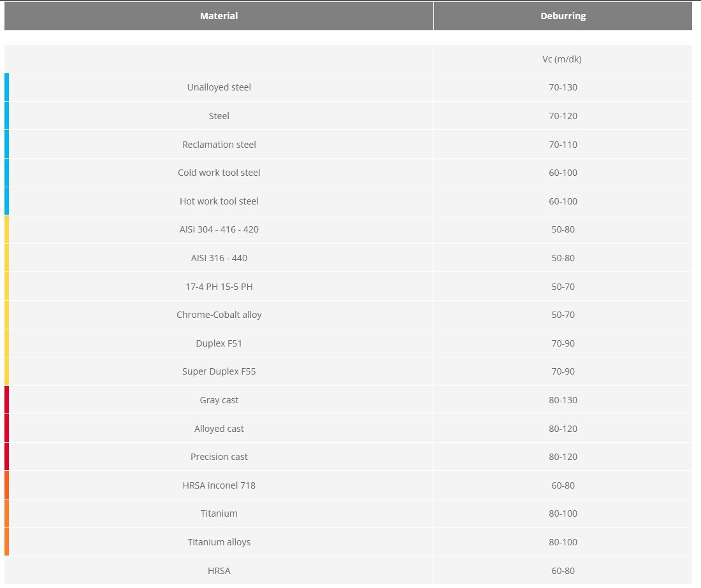
Task: Select the Gray cast material cell
Action: tap(219, 400)
